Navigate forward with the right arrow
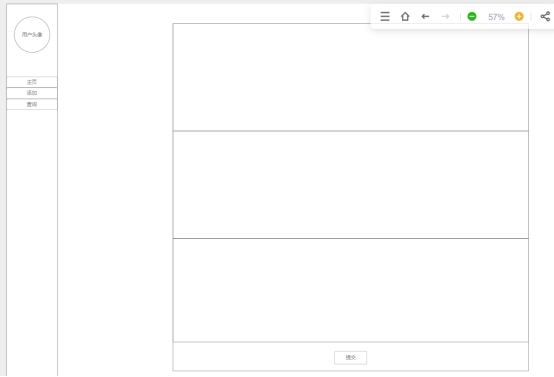 445,16
